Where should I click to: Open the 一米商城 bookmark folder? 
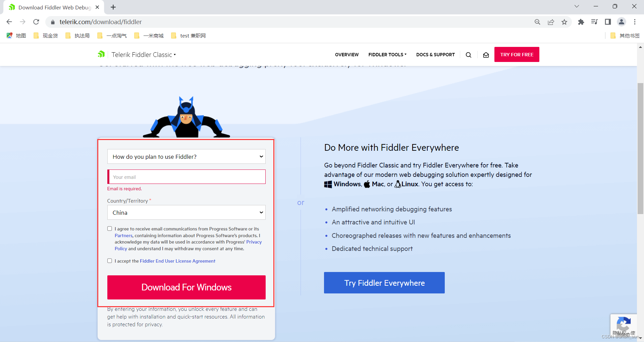149,36
